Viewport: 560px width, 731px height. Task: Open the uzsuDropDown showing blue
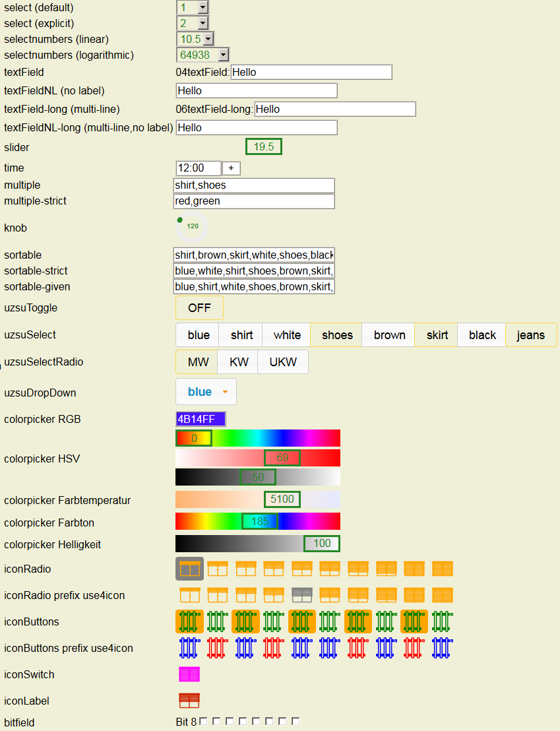(x=206, y=392)
